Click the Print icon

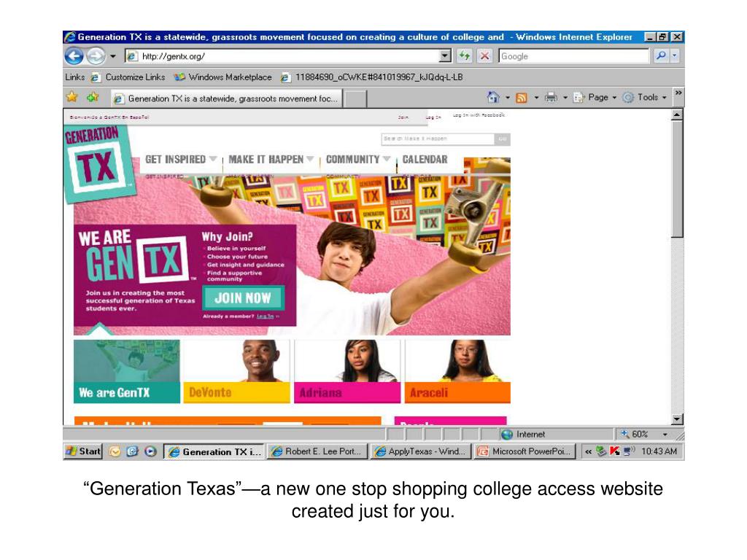click(x=551, y=97)
